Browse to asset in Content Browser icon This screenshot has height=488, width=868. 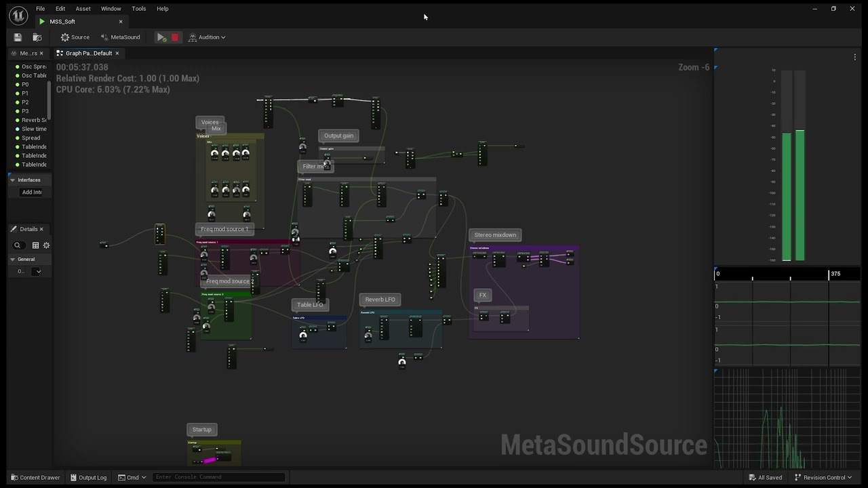click(37, 37)
